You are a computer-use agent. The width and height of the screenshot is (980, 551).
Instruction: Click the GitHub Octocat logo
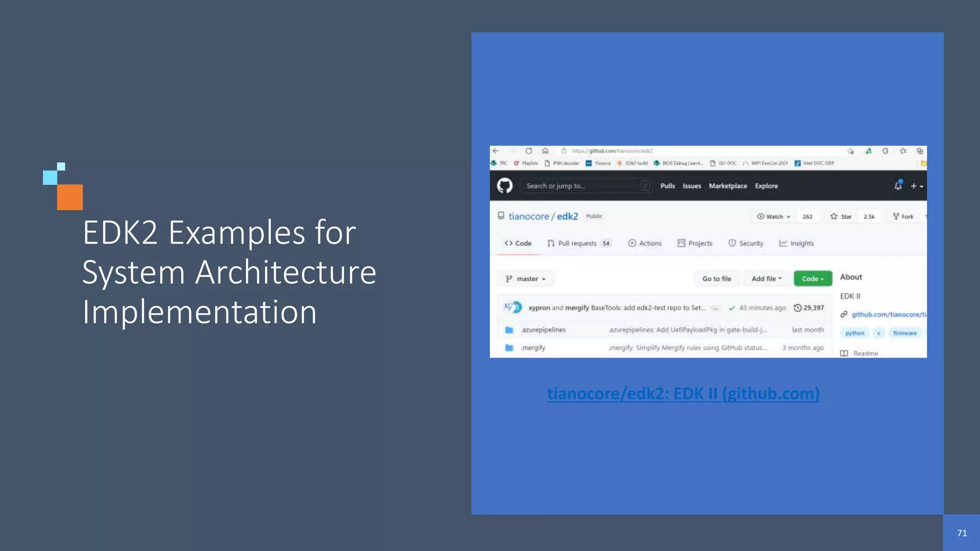tap(504, 186)
